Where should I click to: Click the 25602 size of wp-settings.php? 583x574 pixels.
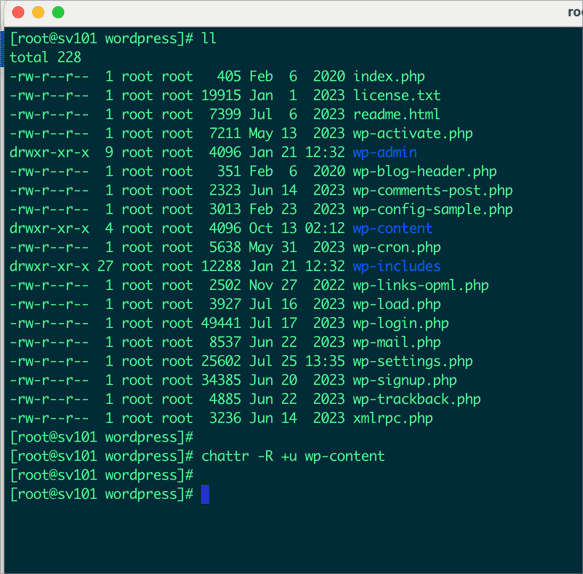[221, 361]
